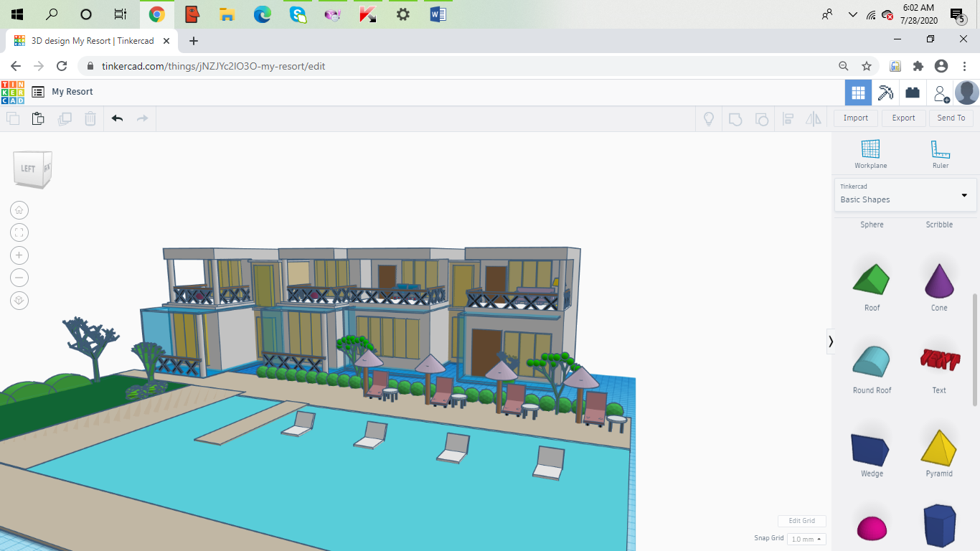Screen dimensions: 980x551
Task: Toggle the orthographic perspective view button
Action: tap(19, 301)
